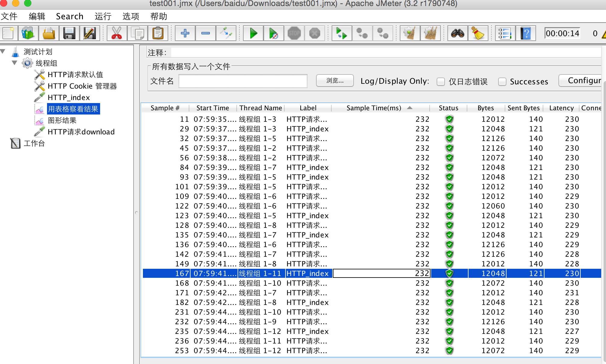Click the Sample Time sort arrow
Viewport: 606px width, 364px height.
[409, 108]
